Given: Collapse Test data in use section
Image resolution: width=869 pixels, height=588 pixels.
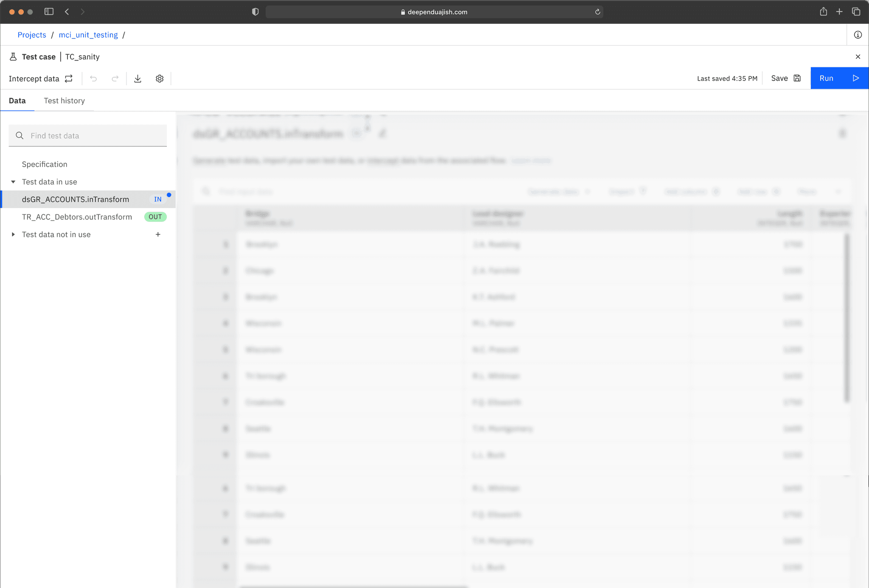Looking at the screenshot, I should point(13,182).
